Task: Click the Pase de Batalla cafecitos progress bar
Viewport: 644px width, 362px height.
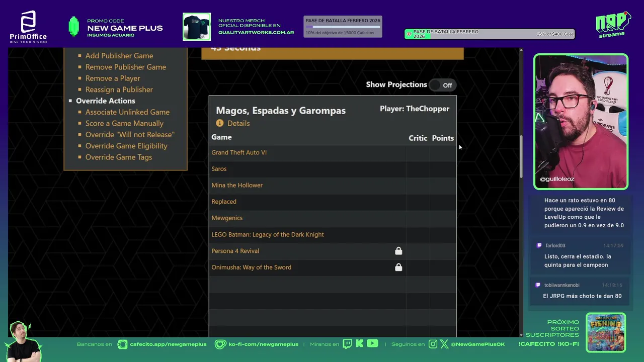Action: coord(343,27)
